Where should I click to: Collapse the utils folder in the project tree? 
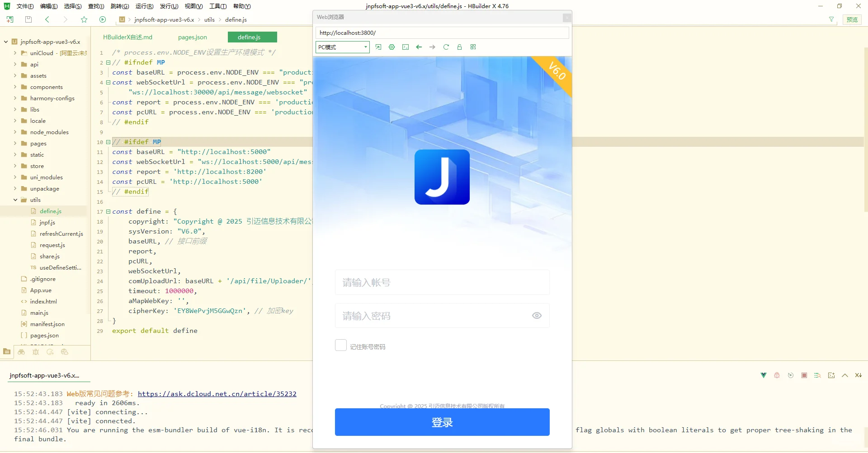[x=15, y=200]
